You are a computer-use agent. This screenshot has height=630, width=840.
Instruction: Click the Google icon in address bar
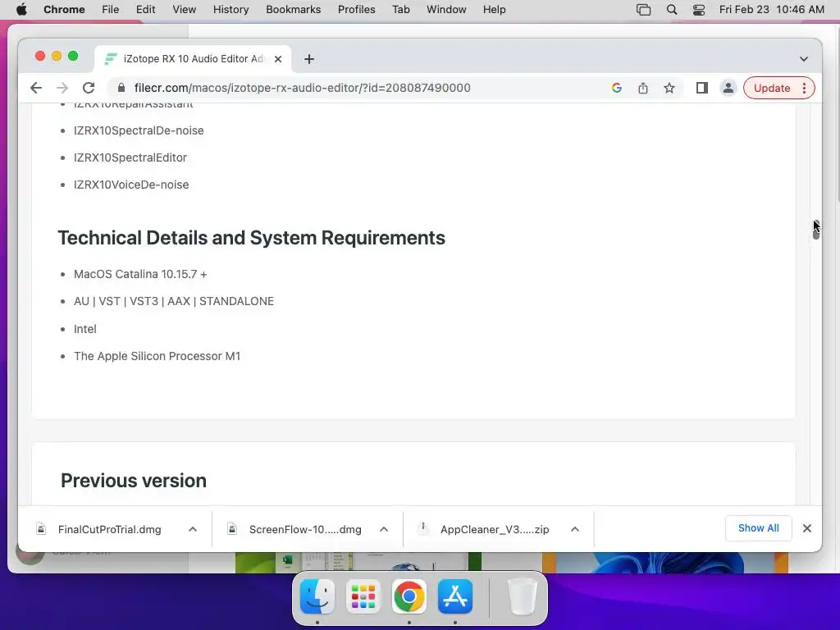coord(617,88)
